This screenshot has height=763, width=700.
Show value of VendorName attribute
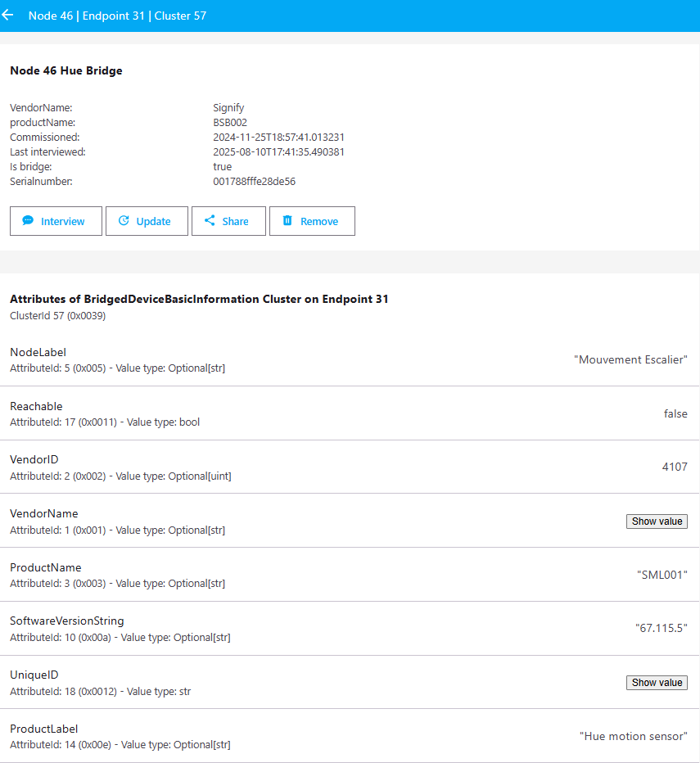coord(657,521)
